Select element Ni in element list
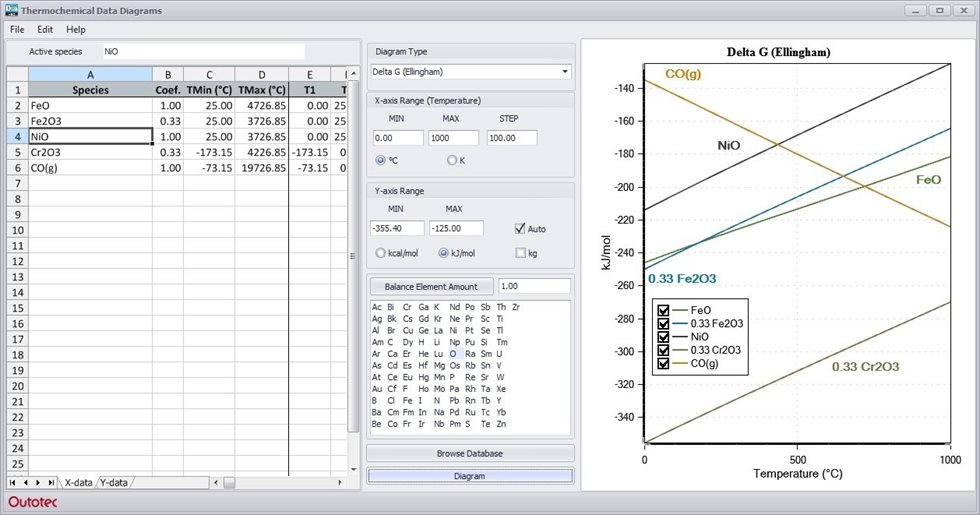The width and height of the screenshot is (980, 515). (454, 331)
